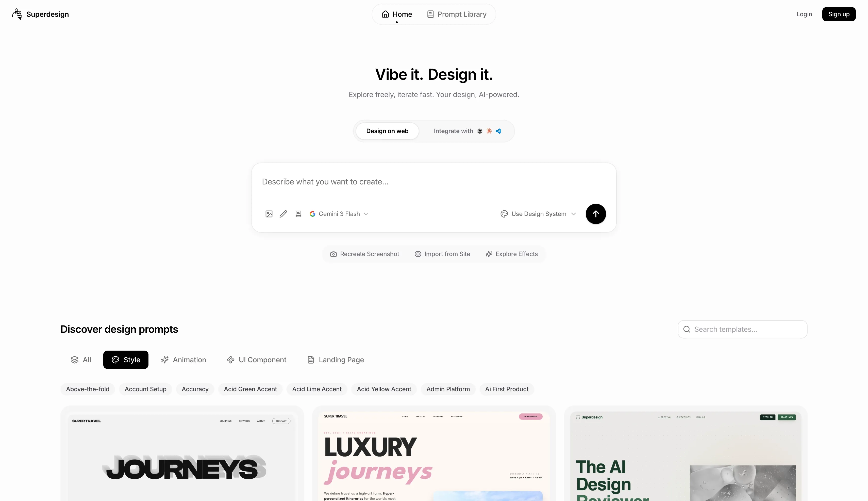Click the Sign up button

tap(839, 14)
